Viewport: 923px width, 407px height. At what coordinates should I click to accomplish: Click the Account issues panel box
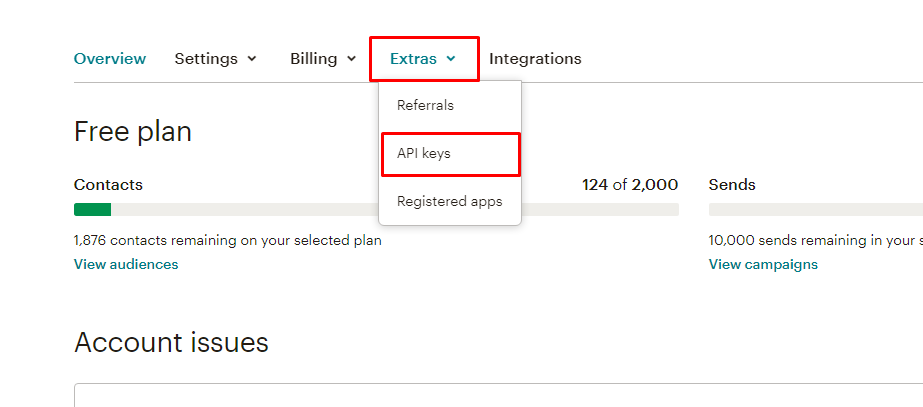pyautogui.click(x=499, y=395)
